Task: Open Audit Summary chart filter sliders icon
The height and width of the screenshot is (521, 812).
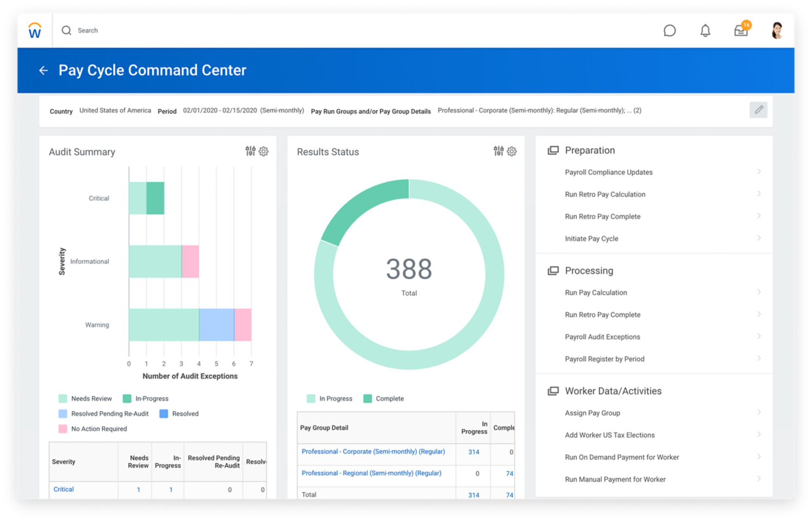Action: [250, 151]
